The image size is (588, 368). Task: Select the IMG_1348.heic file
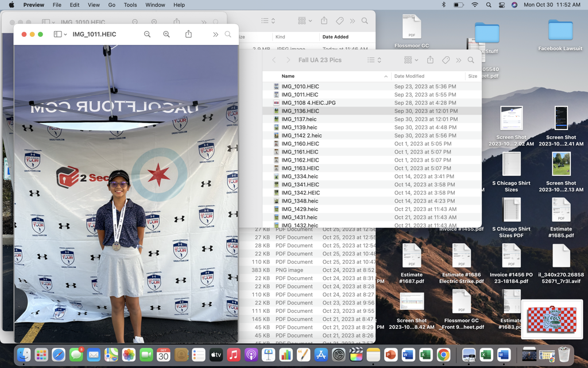(x=372, y=201)
